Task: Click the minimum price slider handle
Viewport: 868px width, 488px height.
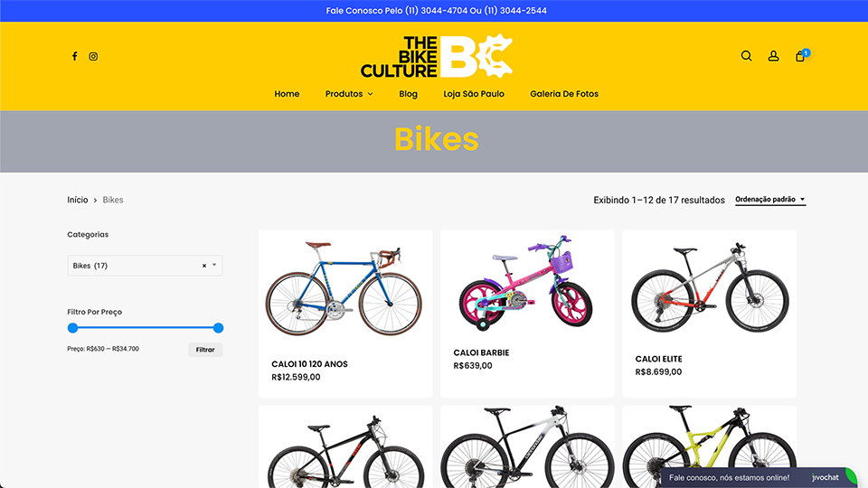Action: (72, 328)
